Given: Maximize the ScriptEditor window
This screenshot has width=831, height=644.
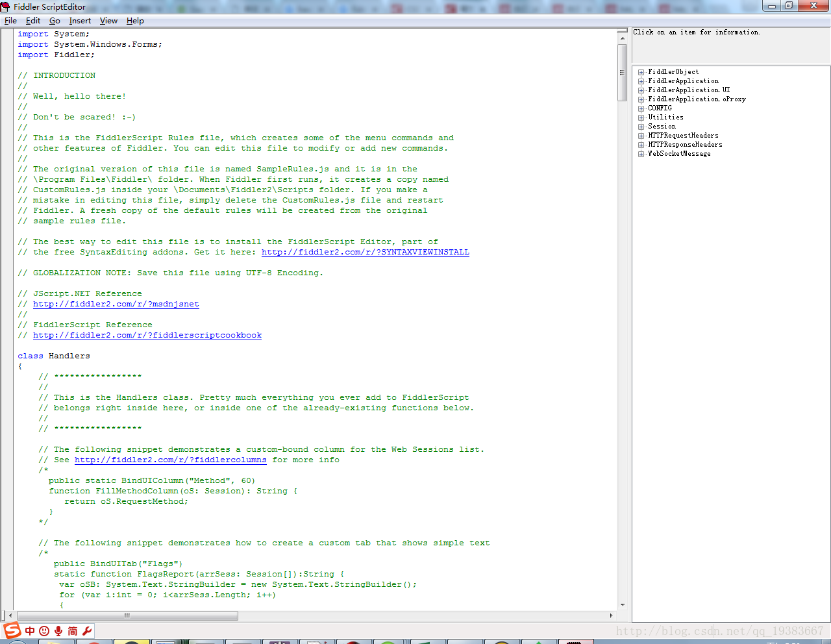Looking at the screenshot, I should pyautogui.click(x=788, y=6).
